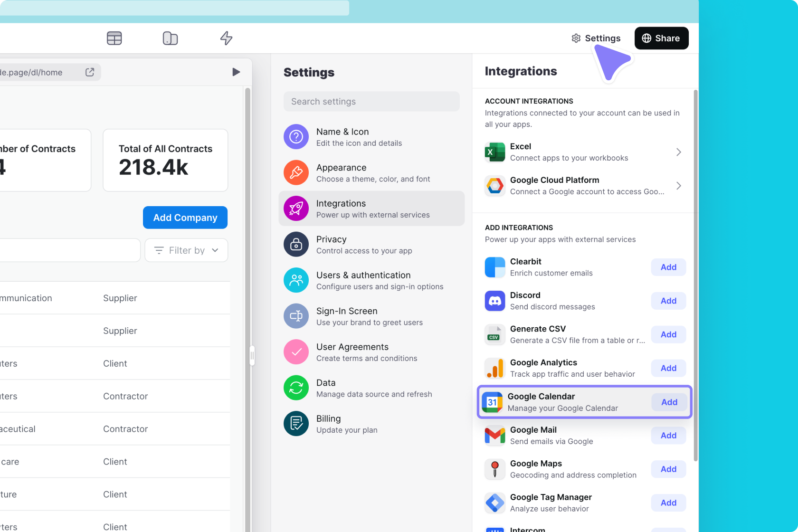The height and width of the screenshot is (532, 798).
Task: Click the Appearance paintbrush icon
Action: click(295, 172)
